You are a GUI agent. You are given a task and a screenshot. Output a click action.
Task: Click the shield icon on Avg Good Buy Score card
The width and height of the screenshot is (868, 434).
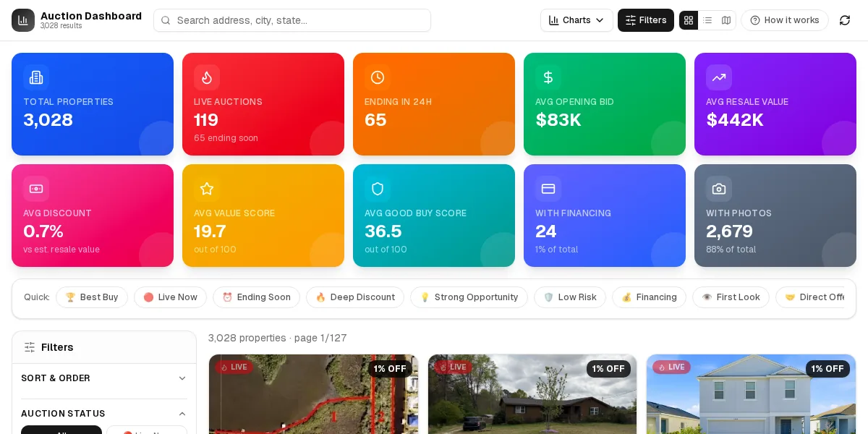click(378, 189)
